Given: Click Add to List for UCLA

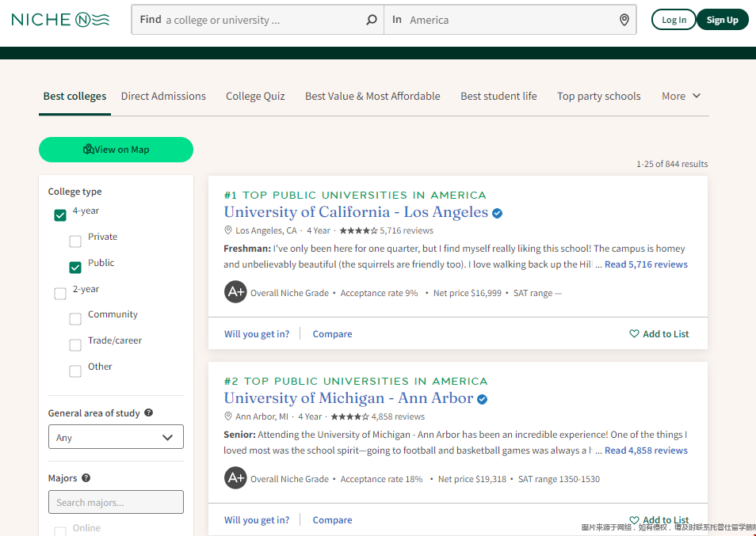Looking at the screenshot, I should 659,334.
